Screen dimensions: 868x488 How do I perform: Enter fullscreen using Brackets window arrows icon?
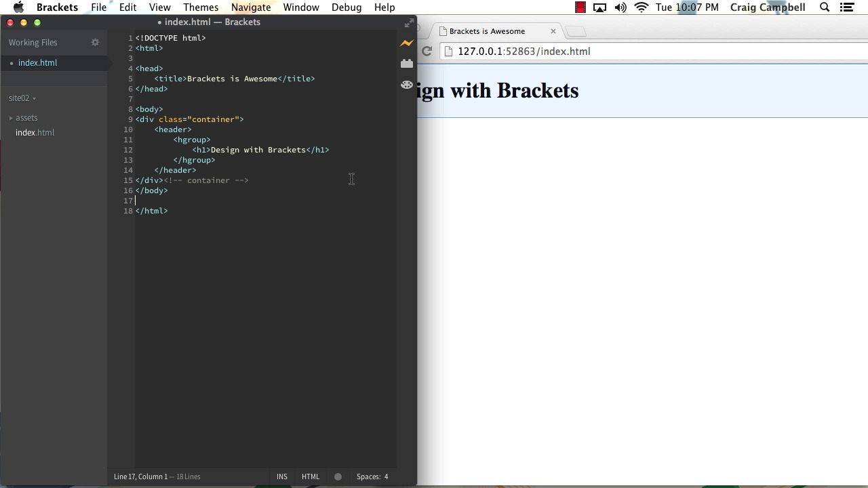click(409, 24)
